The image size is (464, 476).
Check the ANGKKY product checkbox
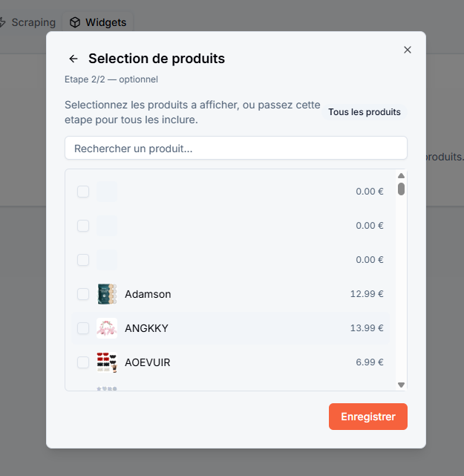tap(83, 328)
